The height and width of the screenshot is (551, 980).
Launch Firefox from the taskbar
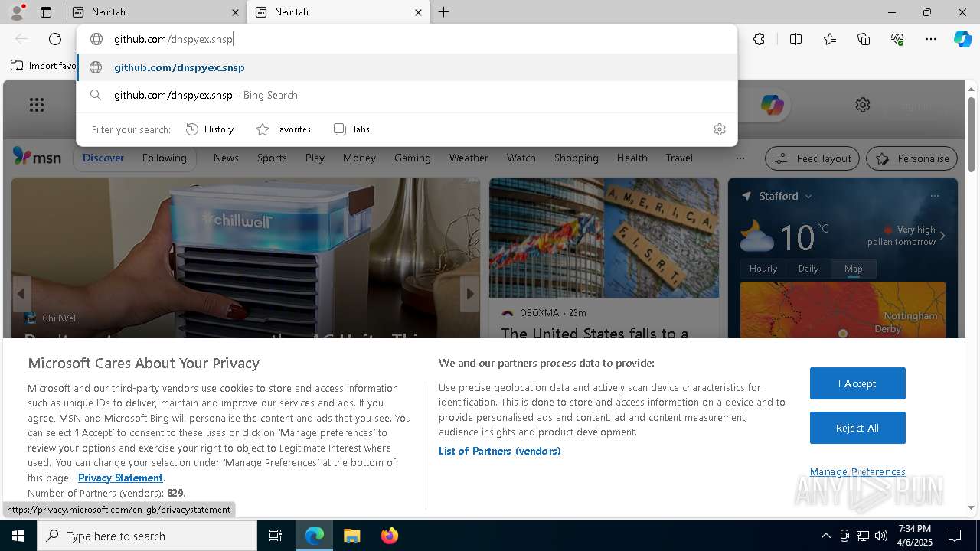(389, 536)
